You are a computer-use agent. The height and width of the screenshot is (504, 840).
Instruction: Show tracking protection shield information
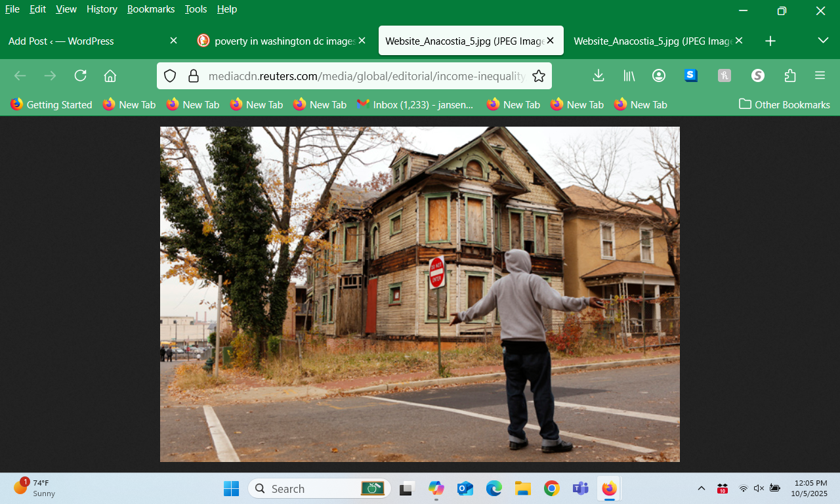click(170, 76)
